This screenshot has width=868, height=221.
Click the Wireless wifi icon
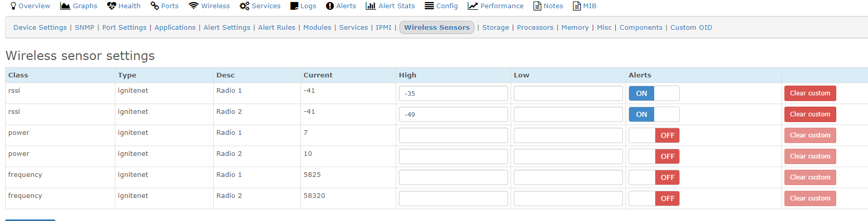[x=193, y=6]
